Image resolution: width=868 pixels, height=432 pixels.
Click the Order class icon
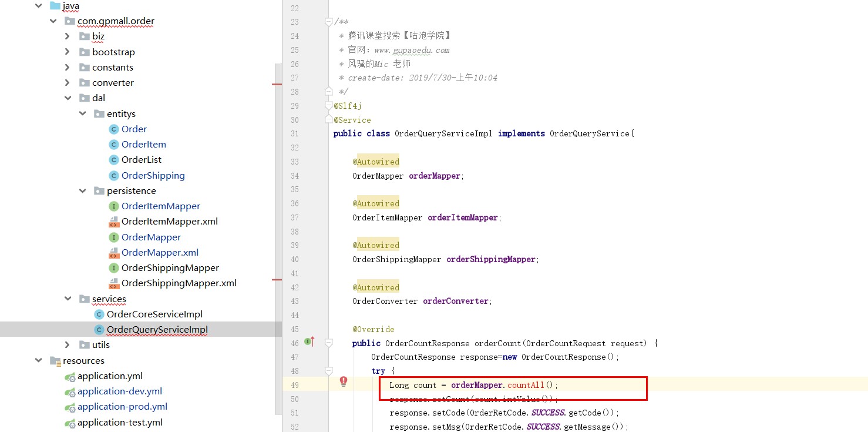pos(114,129)
